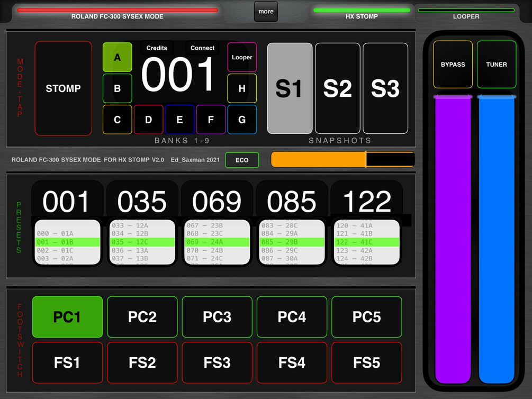Select bank B
Image resolution: width=532 pixels, height=399 pixels.
click(118, 88)
